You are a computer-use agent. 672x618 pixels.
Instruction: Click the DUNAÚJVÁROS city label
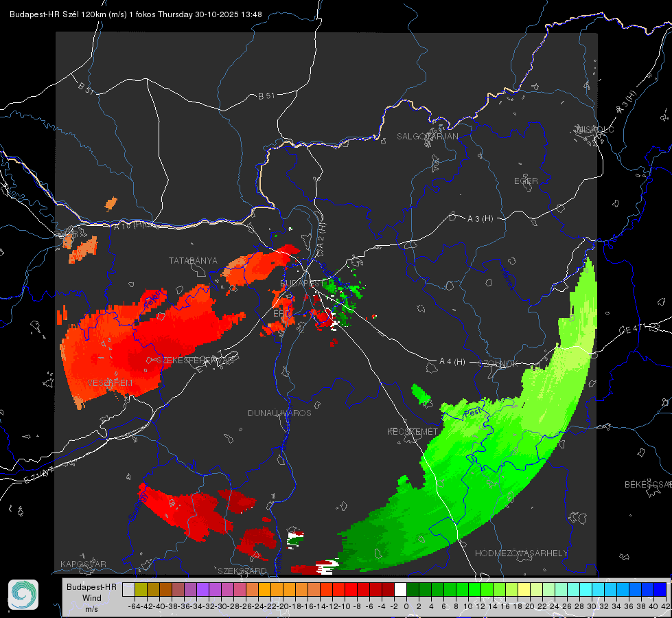point(279,413)
